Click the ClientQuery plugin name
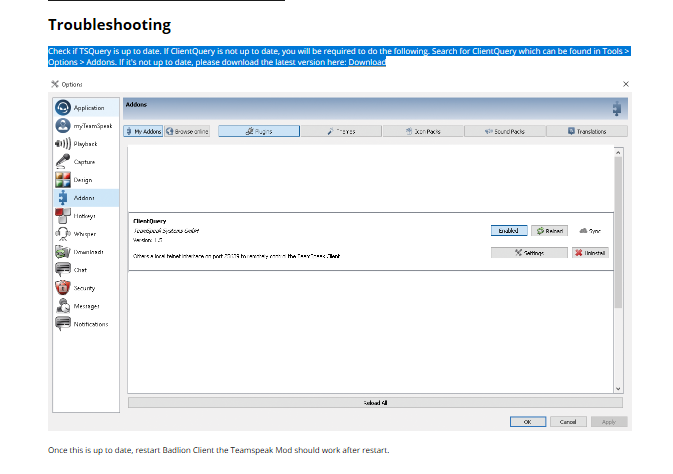The width and height of the screenshot is (673, 474). [149, 221]
